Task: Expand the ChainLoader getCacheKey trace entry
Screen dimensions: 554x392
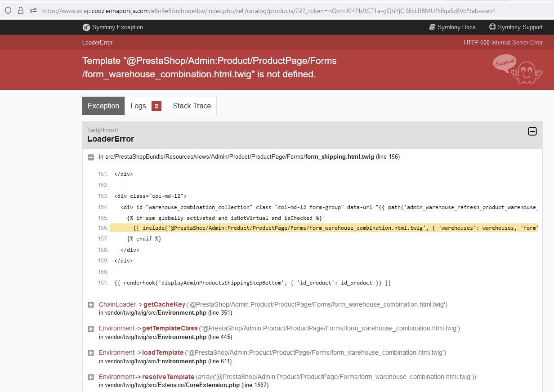Action: 90,305
